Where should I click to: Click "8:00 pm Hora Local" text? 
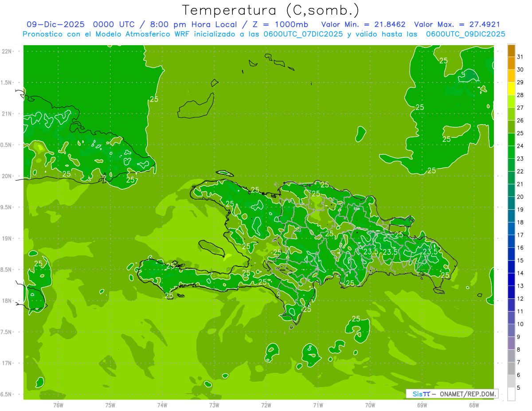(195, 24)
